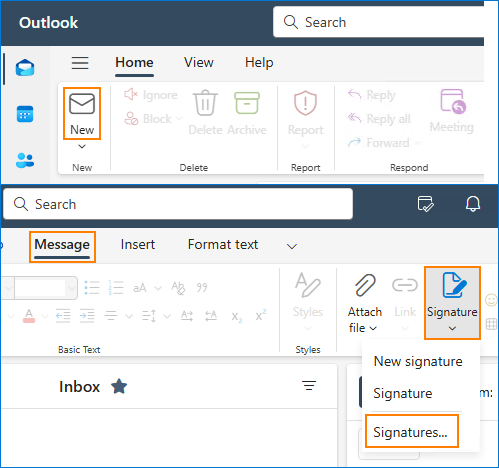Open the alignment dropdown arrow
499x468 pixels.
[129, 316]
